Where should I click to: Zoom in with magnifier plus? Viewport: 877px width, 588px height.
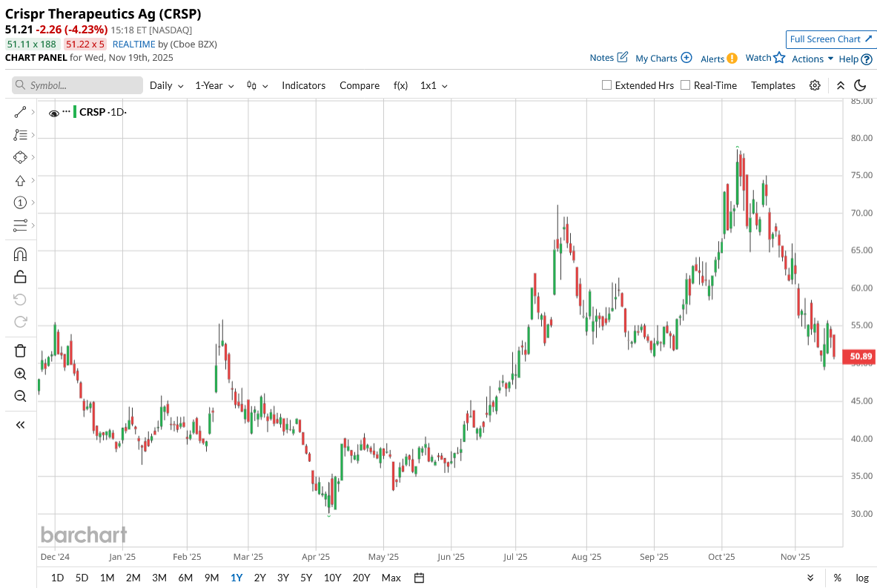(20, 374)
